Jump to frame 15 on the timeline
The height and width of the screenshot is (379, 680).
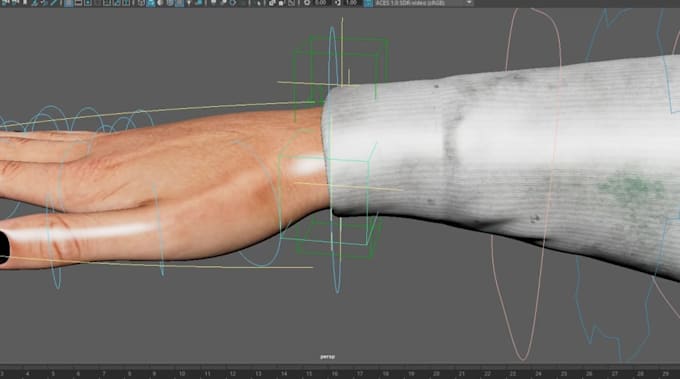tap(309, 373)
